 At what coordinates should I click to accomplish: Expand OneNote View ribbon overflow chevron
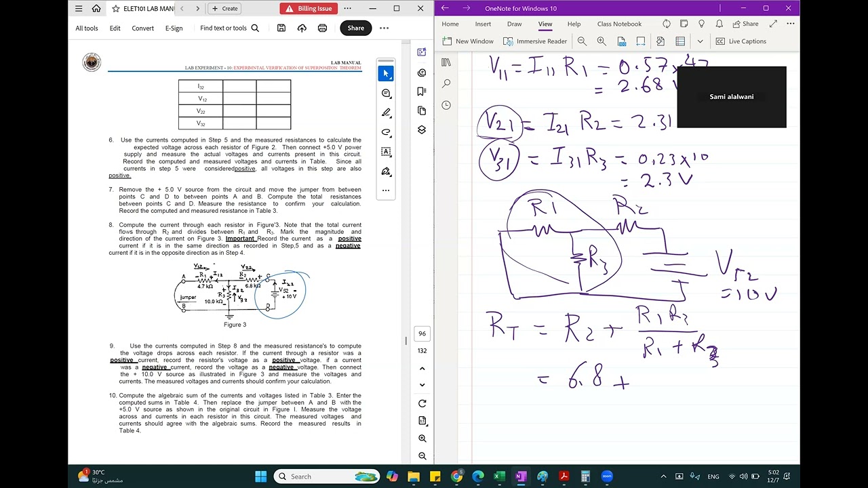click(700, 41)
